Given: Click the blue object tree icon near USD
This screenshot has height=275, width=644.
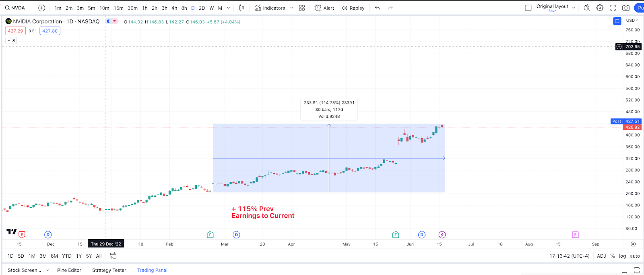Looking at the screenshot, I should (617, 21).
